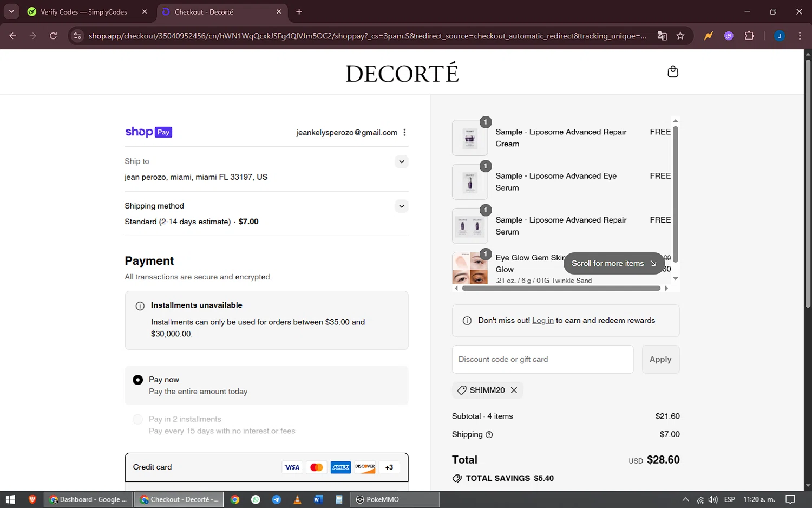Click the order list scroll-up arrow
This screenshot has width=812, height=508.
pos(675,120)
